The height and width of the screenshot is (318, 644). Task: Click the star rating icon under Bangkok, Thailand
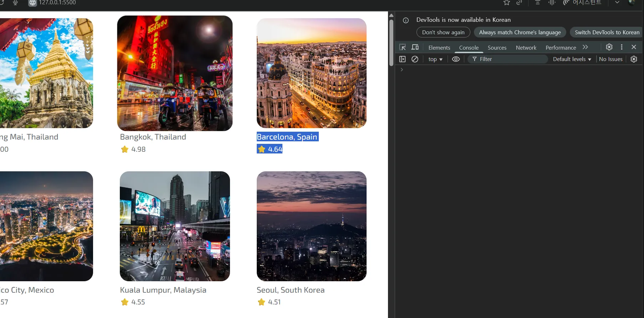pos(124,149)
